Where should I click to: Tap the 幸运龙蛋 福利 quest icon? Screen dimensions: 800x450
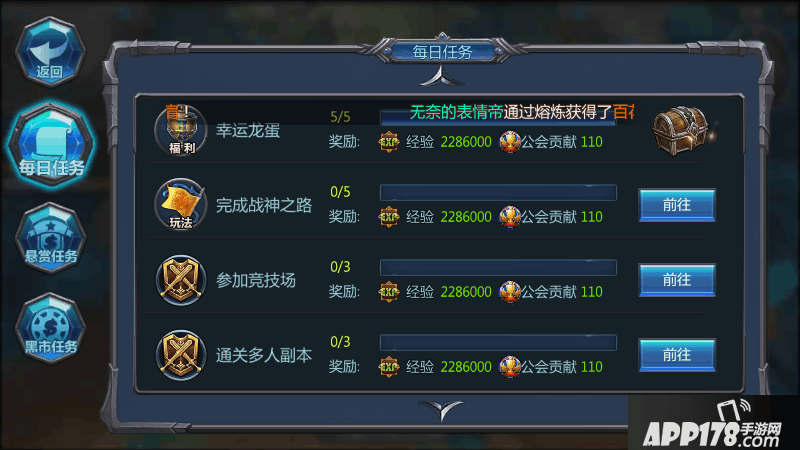coord(181,130)
